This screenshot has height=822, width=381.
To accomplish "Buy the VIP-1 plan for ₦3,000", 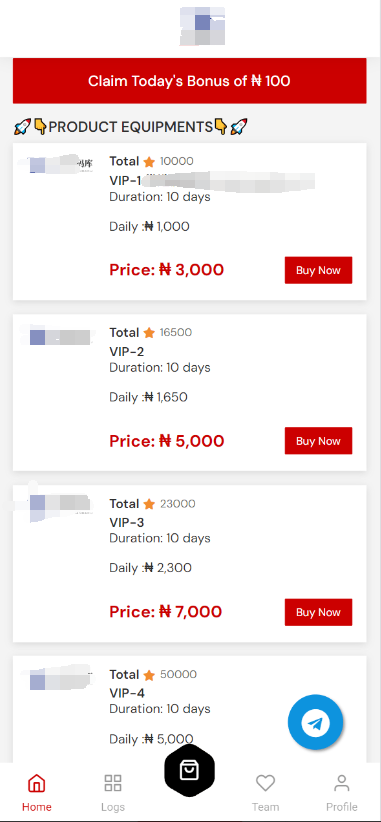I will (318, 270).
